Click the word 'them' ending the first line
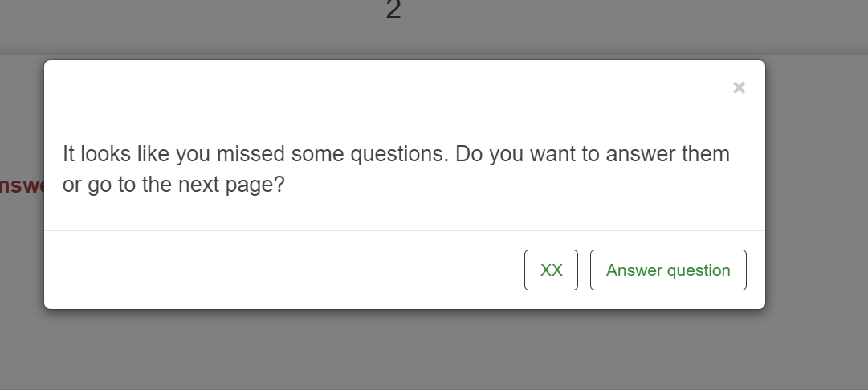Screen dimensions: 868x390 pos(706,154)
